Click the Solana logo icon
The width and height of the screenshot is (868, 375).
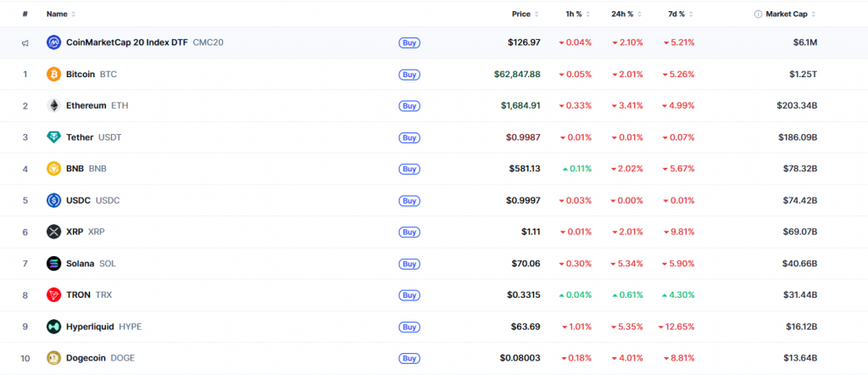tap(53, 263)
